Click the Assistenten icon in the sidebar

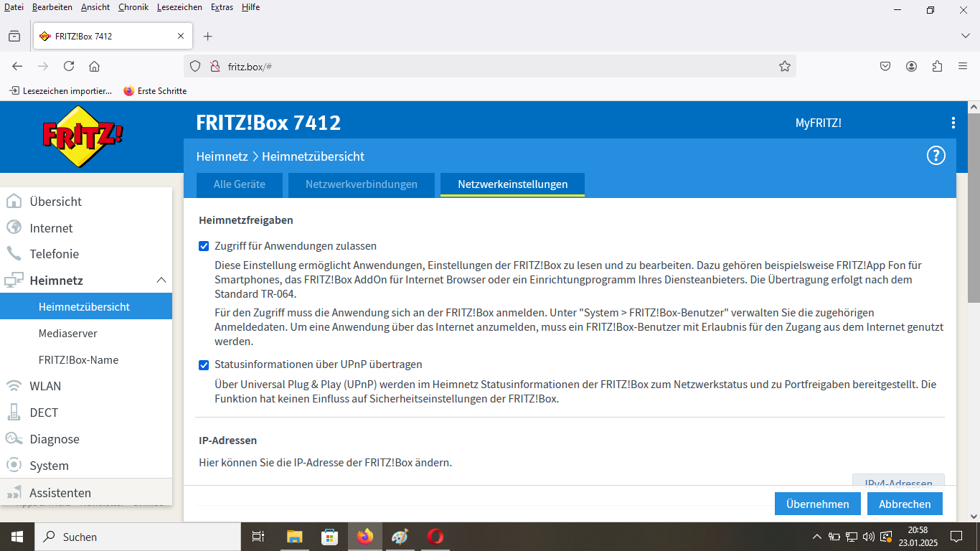click(14, 493)
